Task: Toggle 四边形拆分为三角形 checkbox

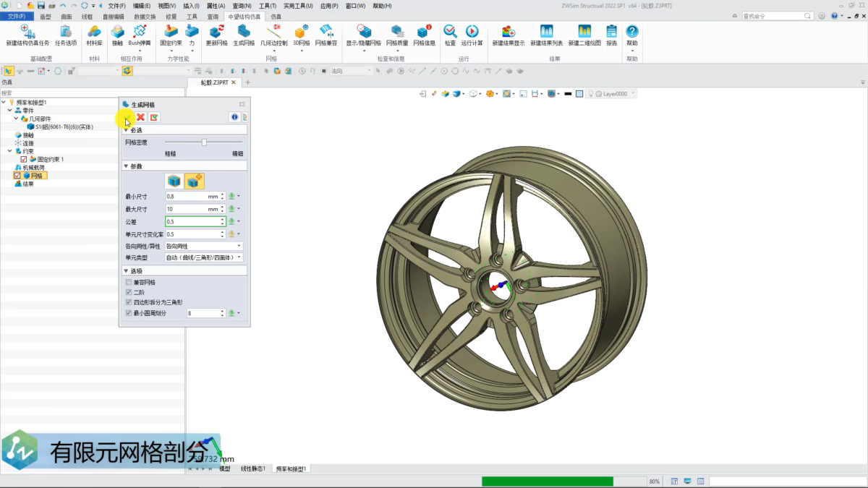Action: (x=129, y=302)
